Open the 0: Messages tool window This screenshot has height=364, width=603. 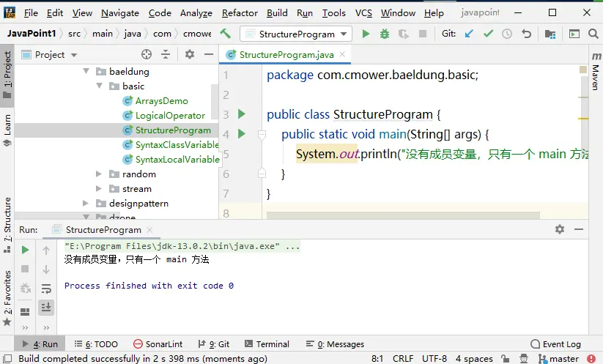(x=335, y=344)
